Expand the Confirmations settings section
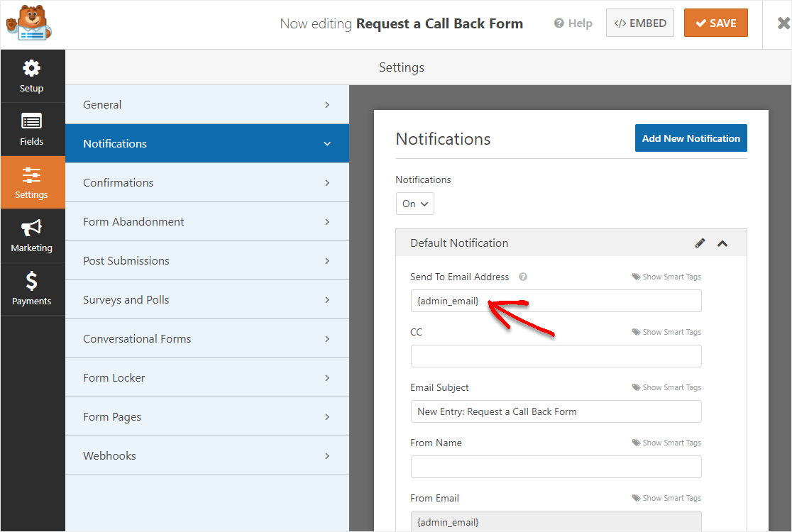Image resolution: width=792 pixels, height=532 pixels. pos(207,182)
